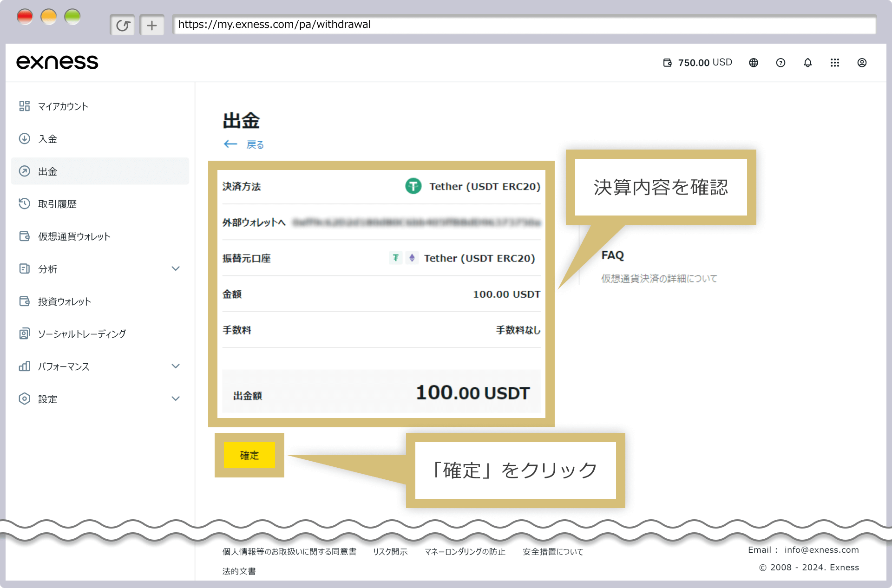Click the 決済方法 row label
This screenshot has height=588, width=892.
click(x=242, y=187)
